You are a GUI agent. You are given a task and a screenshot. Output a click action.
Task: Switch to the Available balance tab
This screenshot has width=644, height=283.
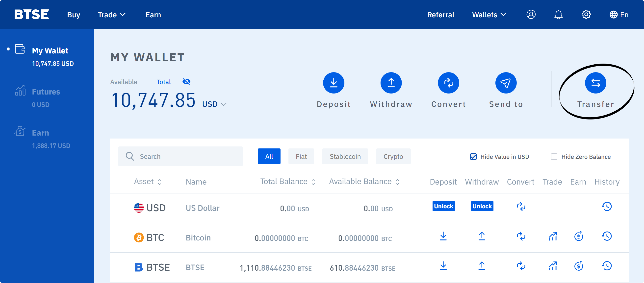pyautogui.click(x=124, y=82)
